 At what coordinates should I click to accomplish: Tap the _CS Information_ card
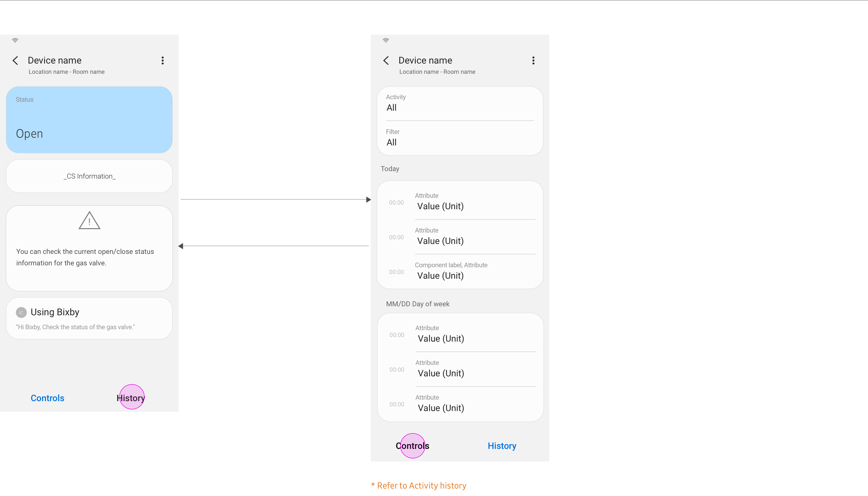(x=89, y=176)
